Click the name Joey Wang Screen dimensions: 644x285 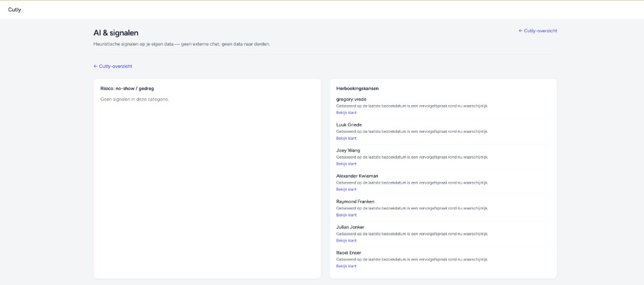click(x=348, y=150)
